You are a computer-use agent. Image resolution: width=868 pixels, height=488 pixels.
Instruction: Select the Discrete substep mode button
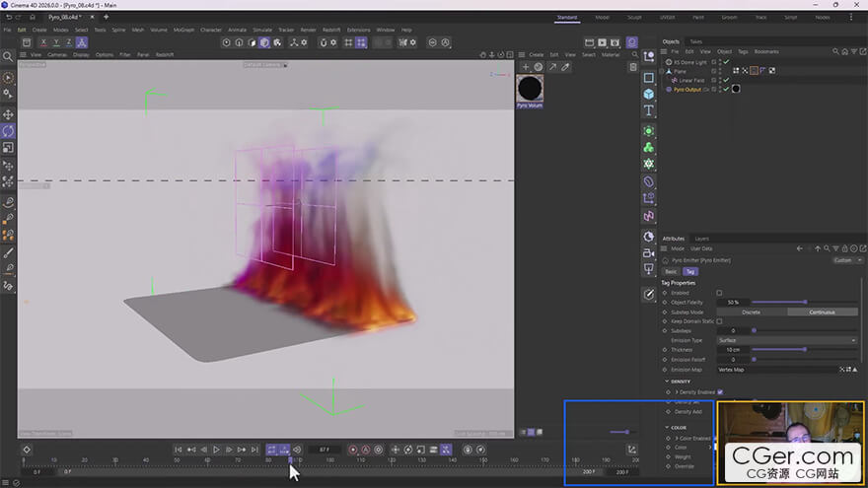[x=751, y=312]
